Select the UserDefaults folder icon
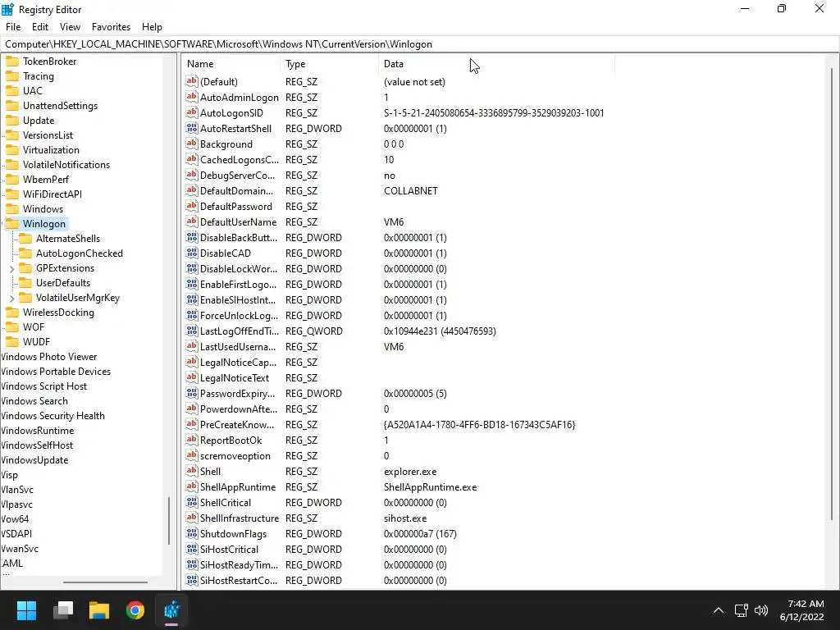 click(25, 283)
